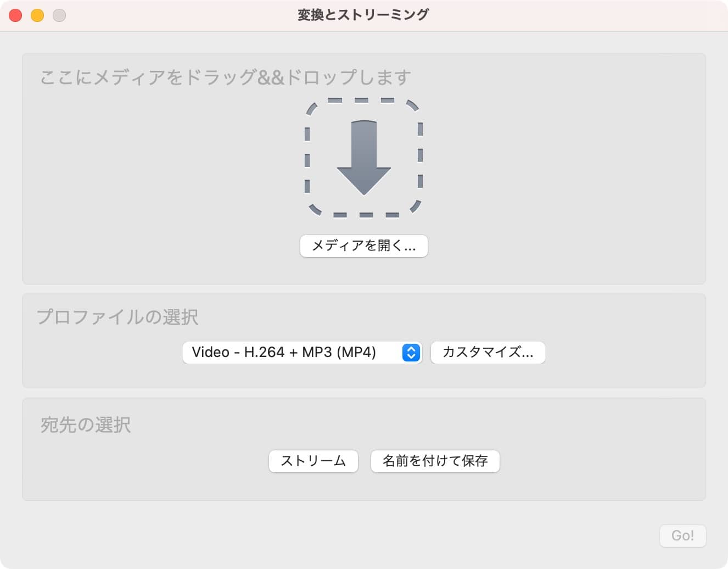Open media with the メディアを開く button
Image resolution: width=728 pixels, height=569 pixels.
tap(363, 246)
